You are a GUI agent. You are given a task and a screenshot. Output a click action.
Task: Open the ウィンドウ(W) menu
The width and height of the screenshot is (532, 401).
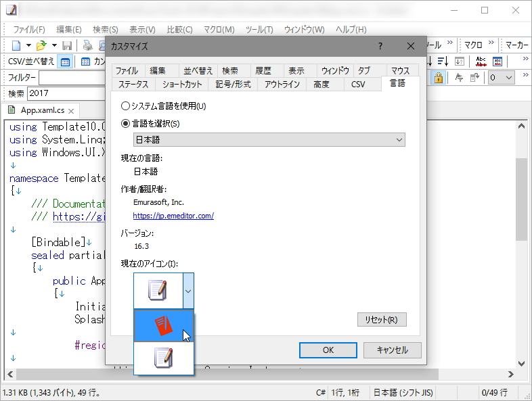pos(305,30)
